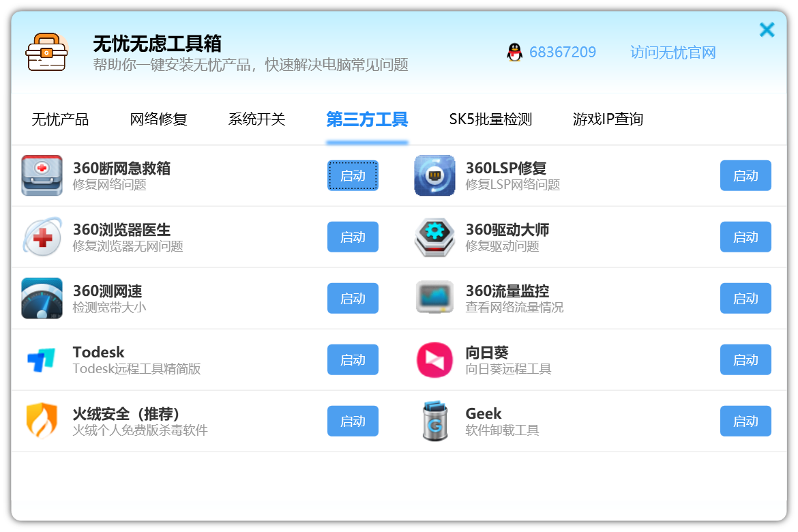The height and width of the screenshot is (532, 798).
Task: Switch to the 游戏IP查询 tab
Action: 608,119
